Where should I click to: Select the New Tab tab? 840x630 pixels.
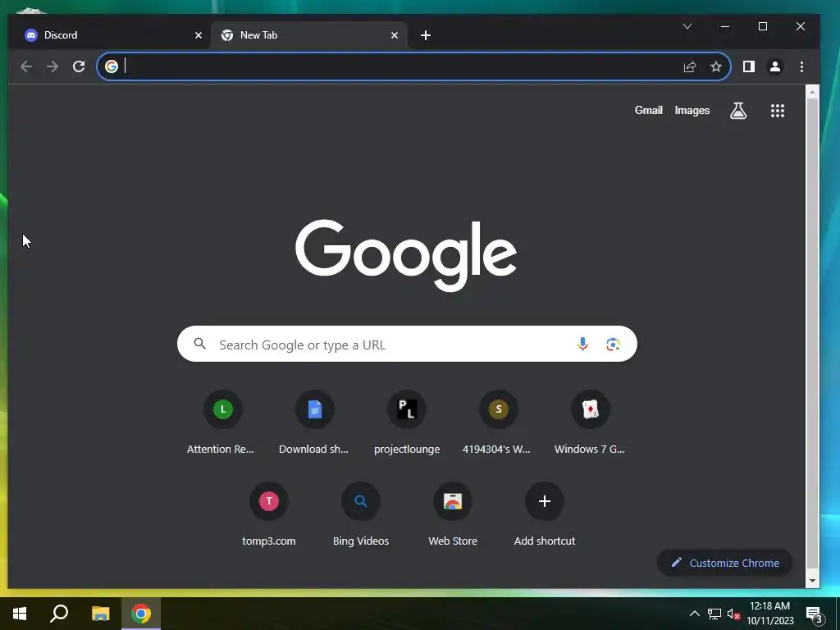click(309, 35)
